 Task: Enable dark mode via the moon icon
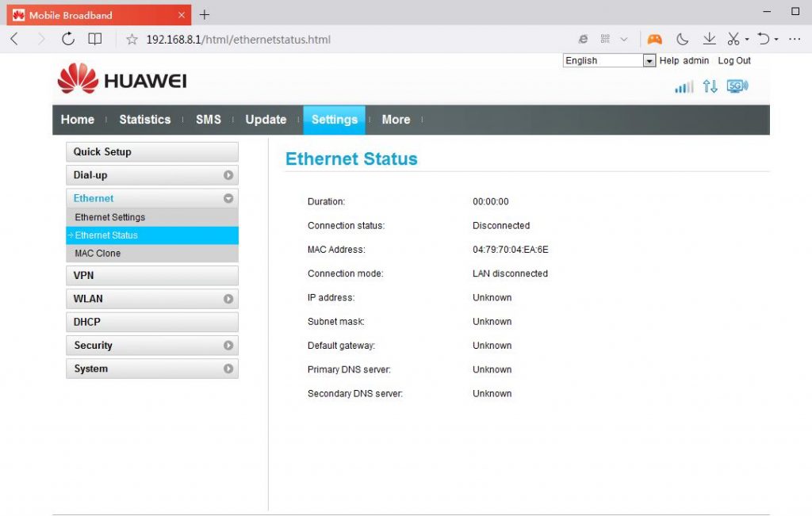point(683,38)
